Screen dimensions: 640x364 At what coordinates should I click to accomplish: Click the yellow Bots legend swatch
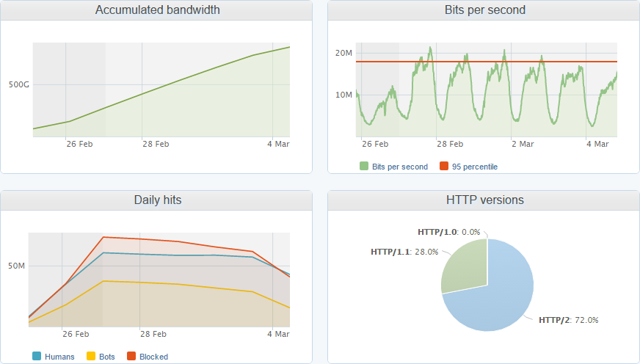tap(91, 357)
